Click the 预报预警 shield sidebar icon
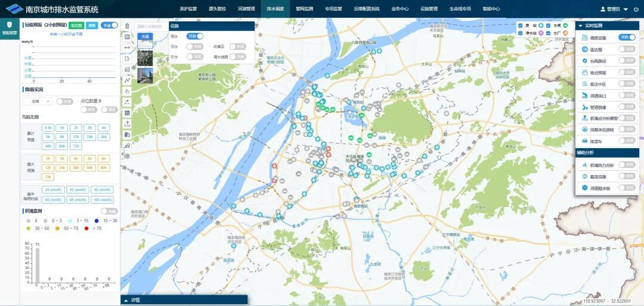The image size is (644, 306). (10, 24)
